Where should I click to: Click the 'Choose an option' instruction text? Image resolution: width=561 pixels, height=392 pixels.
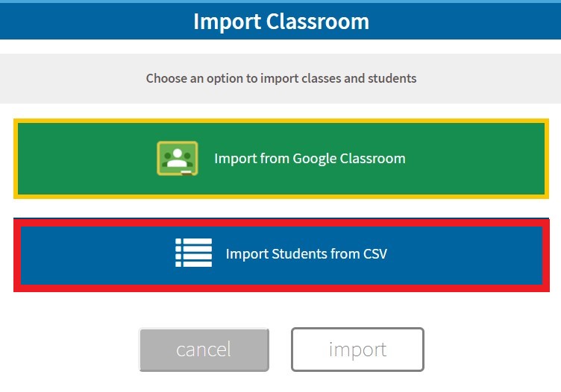point(280,78)
